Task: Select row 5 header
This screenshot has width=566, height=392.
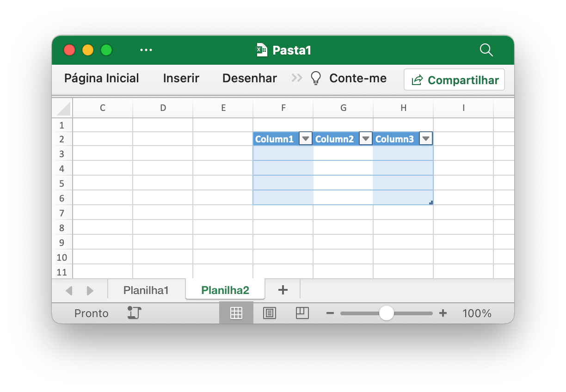Action: click(x=62, y=183)
